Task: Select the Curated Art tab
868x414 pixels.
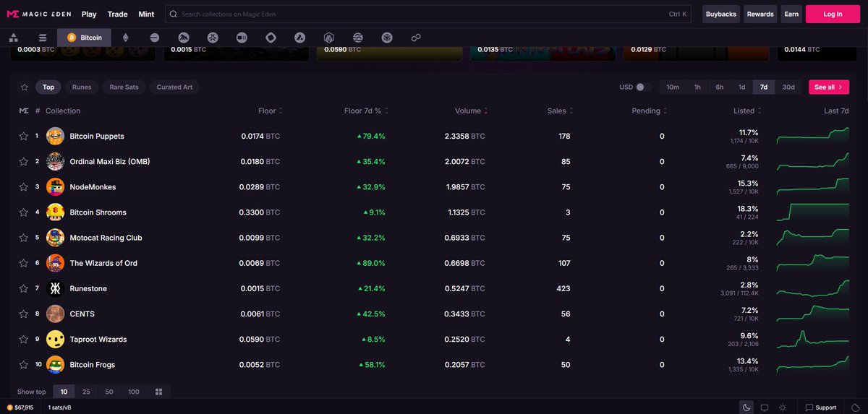Action: 174,87
